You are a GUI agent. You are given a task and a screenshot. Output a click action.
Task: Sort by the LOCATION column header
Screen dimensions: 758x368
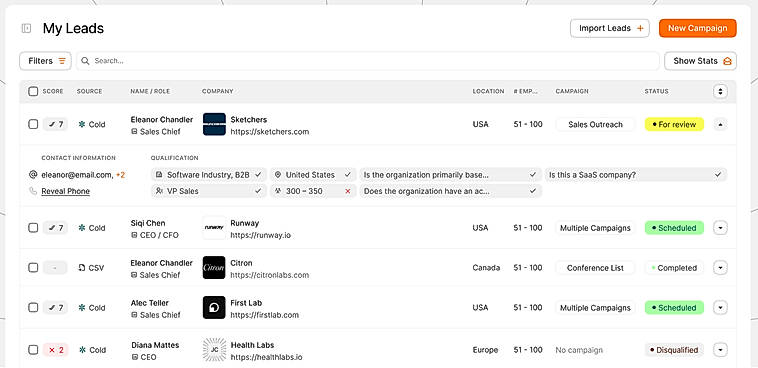point(488,91)
